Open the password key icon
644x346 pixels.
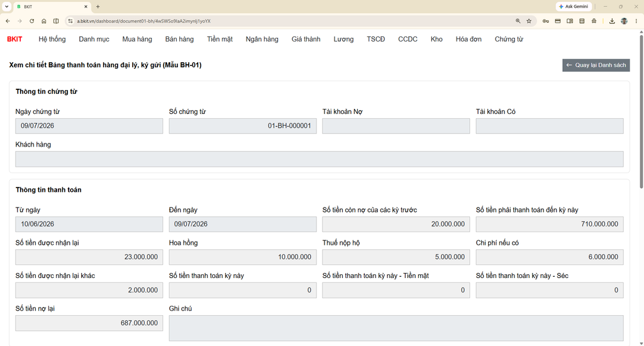545,21
